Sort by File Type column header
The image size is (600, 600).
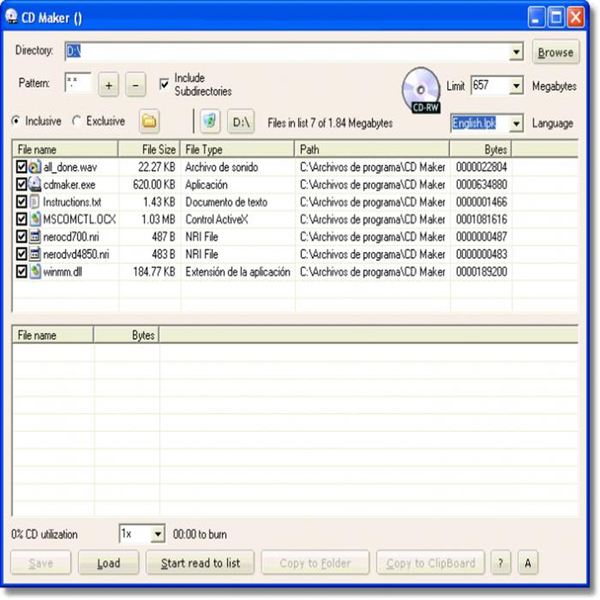point(237,149)
